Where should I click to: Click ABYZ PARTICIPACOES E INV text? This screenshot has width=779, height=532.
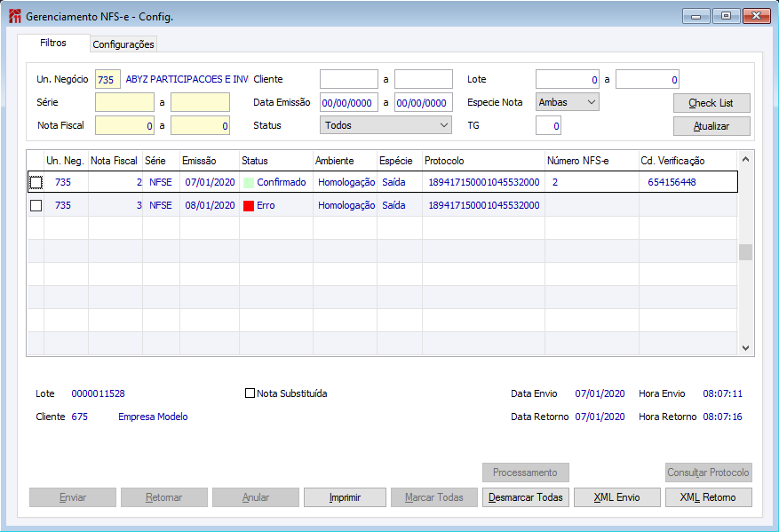(187, 79)
